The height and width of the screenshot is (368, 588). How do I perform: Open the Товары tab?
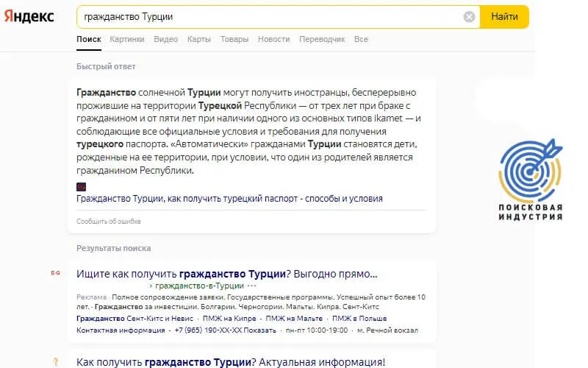234,40
